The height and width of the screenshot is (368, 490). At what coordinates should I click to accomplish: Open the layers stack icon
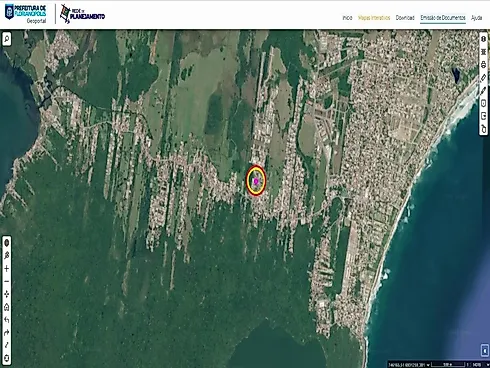click(484, 52)
